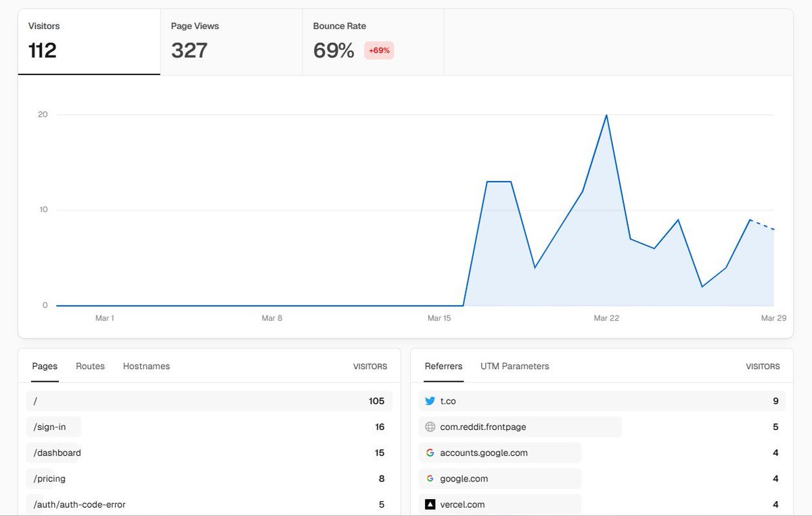
Task: Click the globe icon beside com.reddit.frontpage
Action: (x=430, y=427)
